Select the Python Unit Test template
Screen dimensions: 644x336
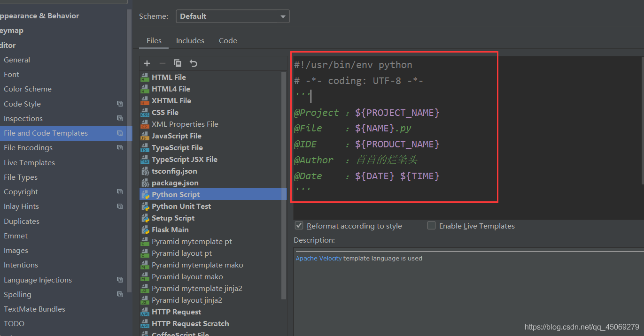[x=181, y=206]
